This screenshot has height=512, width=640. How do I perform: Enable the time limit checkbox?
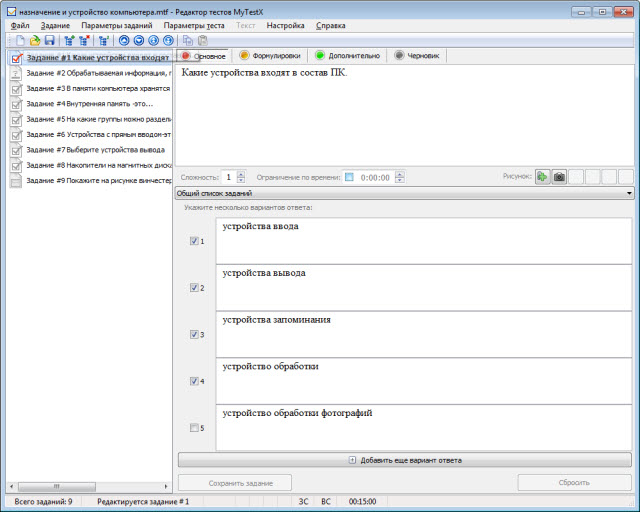point(349,177)
